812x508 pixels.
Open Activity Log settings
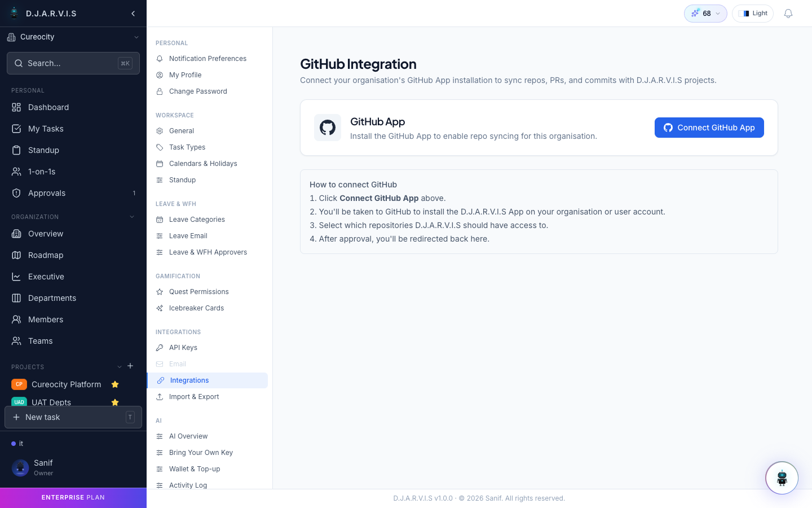click(208, 485)
